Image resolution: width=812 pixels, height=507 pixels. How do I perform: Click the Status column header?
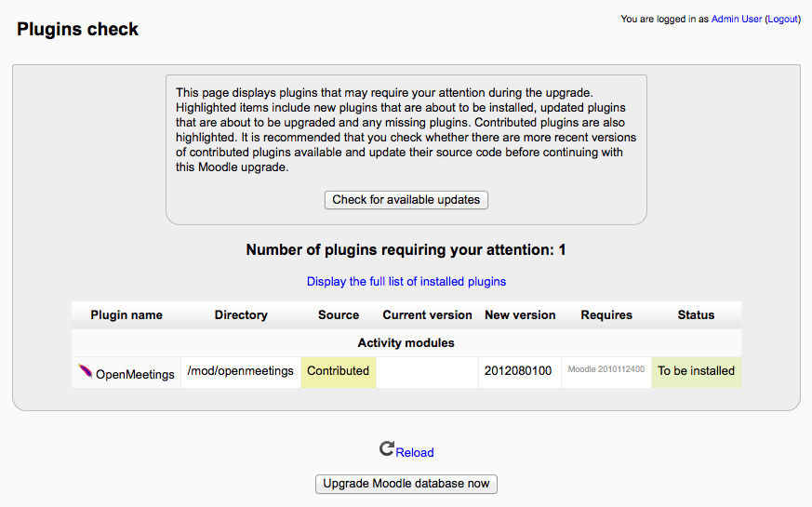pyautogui.click(x=696, y=314)
